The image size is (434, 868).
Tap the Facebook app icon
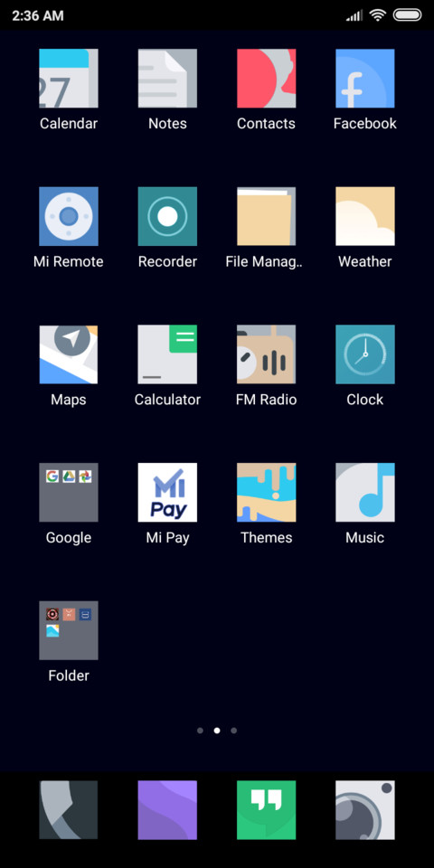(364, 78)
